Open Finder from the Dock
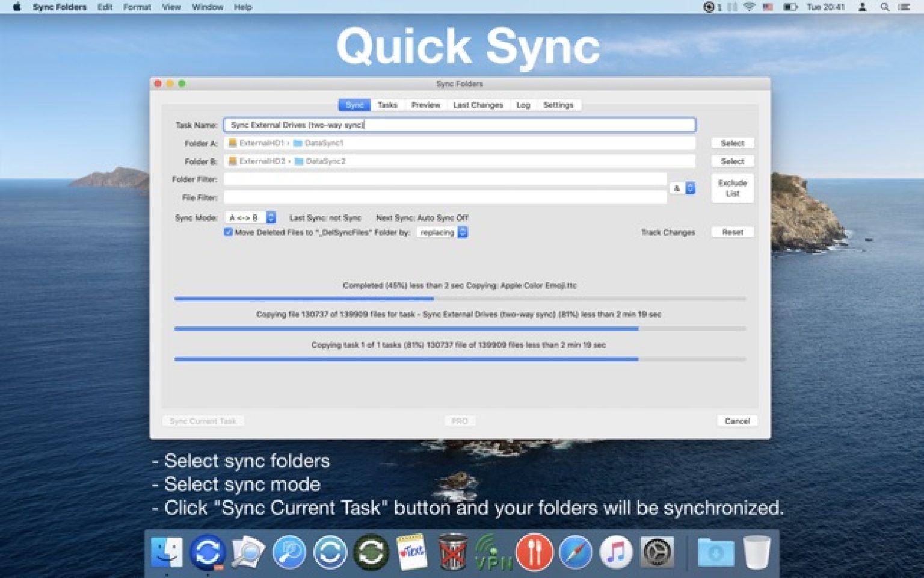Viewport: 924px width, 578px height. 168,551
